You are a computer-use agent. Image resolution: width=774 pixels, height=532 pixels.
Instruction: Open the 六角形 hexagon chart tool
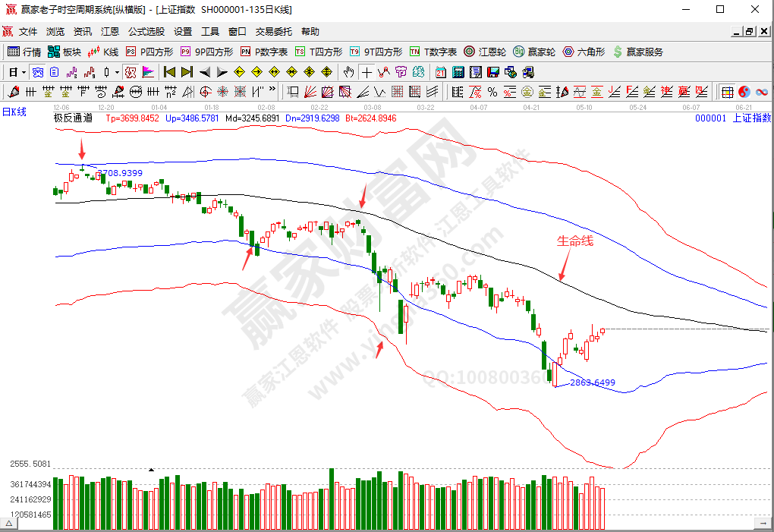click(583, 52)
